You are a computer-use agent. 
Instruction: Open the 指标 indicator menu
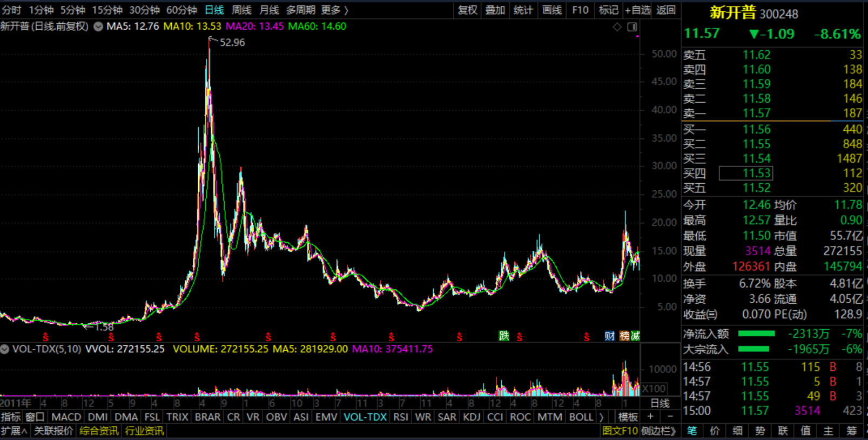click(11, 417)
